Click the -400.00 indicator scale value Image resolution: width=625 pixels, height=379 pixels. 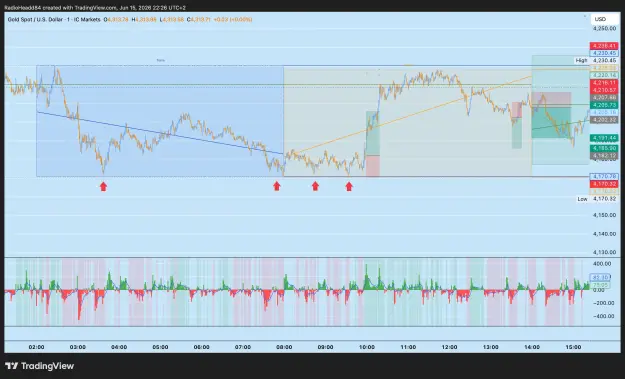pyautogui.click(x=602, y=316)
